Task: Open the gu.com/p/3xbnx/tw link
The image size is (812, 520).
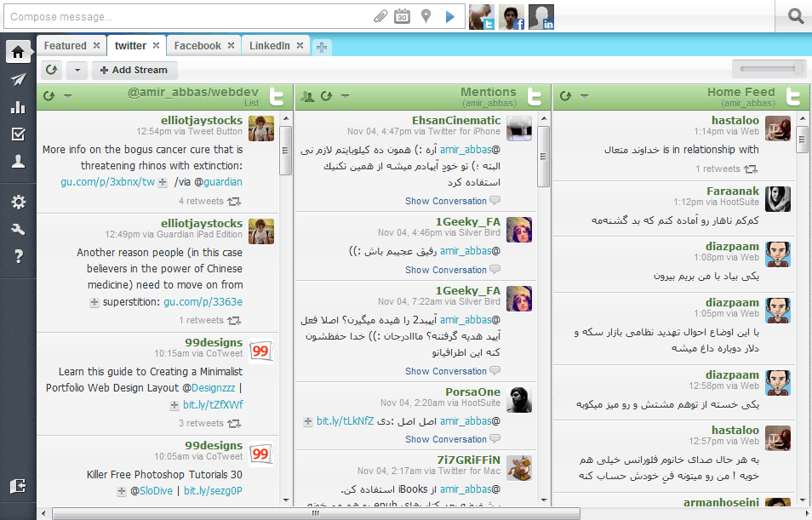Action: [x=108, y=182]
